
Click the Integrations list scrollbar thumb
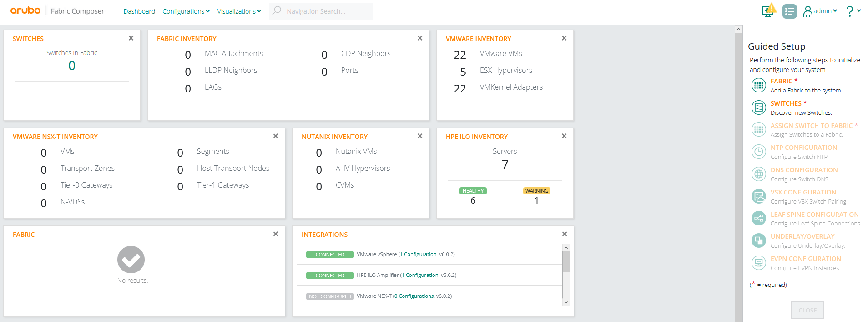566,262
